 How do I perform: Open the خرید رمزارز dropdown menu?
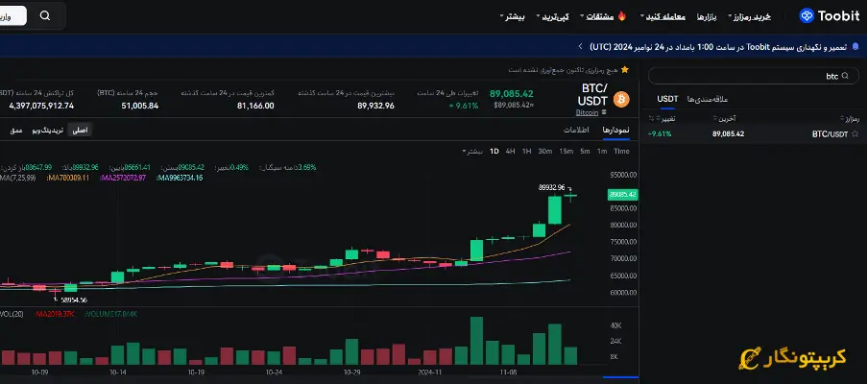tap(750, 16)
